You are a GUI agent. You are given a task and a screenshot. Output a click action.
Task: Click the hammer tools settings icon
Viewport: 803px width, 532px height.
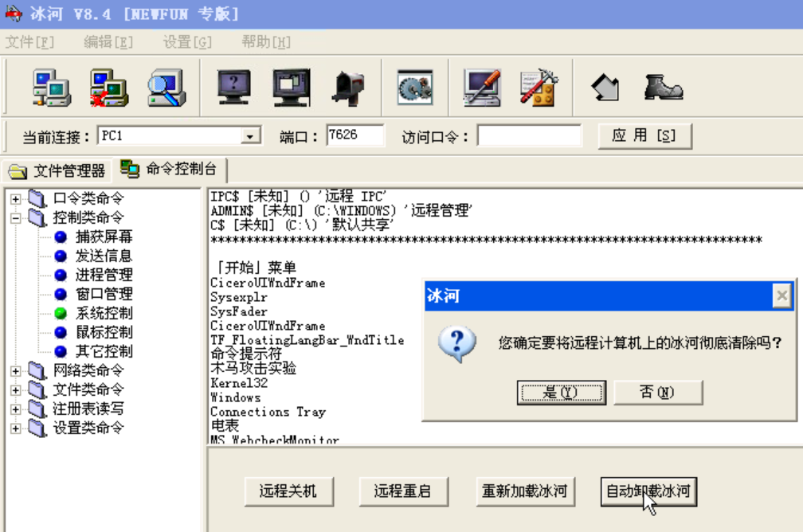click(x=539, y=88)
